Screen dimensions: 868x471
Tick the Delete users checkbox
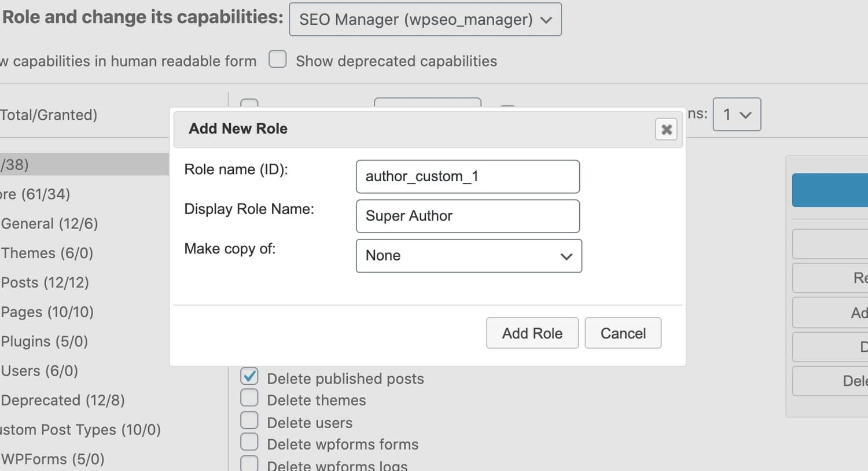pos(249,421)
